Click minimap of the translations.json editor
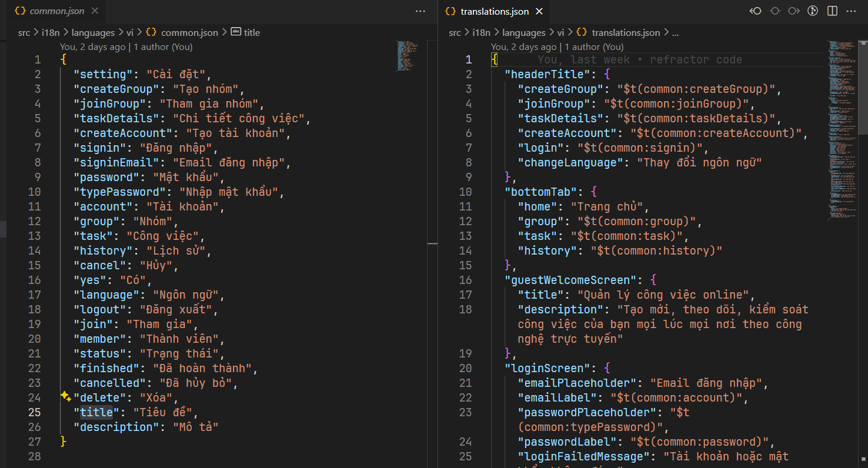This screenshot has height=468, width=868. click(x=842, y=129)
